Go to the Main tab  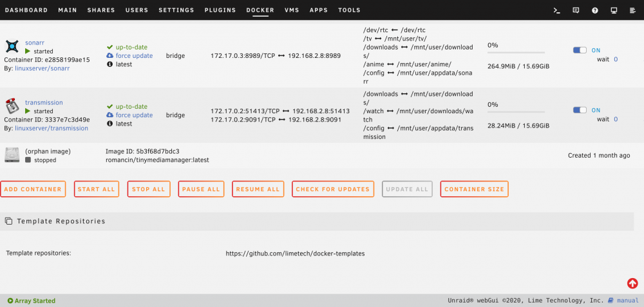coord(68,10)
